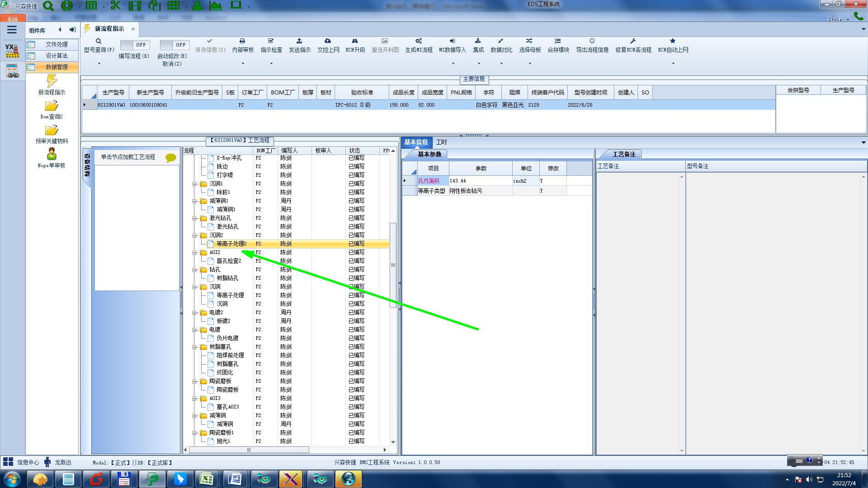Select 设计算法 in the component library
Viewport: 868px width, 488px height.
(x=57, y=56)
